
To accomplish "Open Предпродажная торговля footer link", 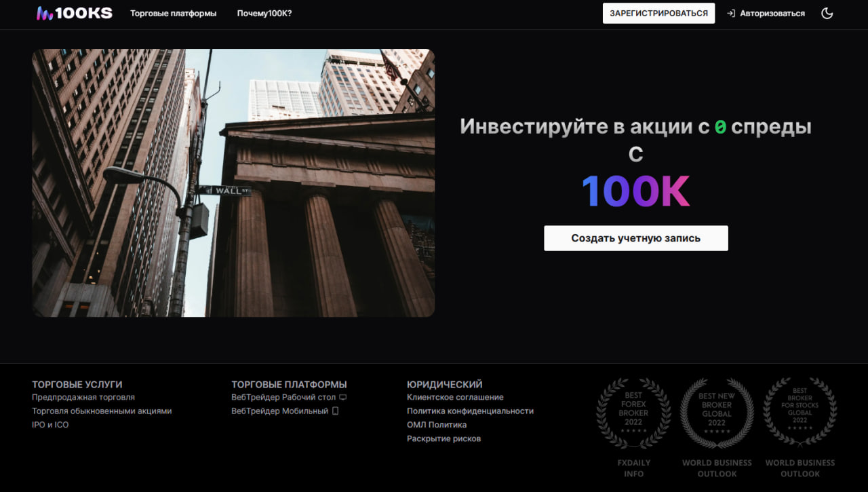I will [83, 397].
